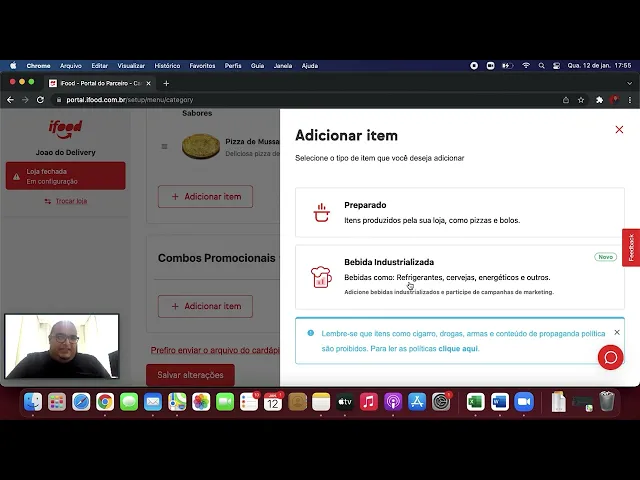Bookmark the page with star icon
Image resolution: width=640 pixels, height=480 pixels.
(581, 100)
